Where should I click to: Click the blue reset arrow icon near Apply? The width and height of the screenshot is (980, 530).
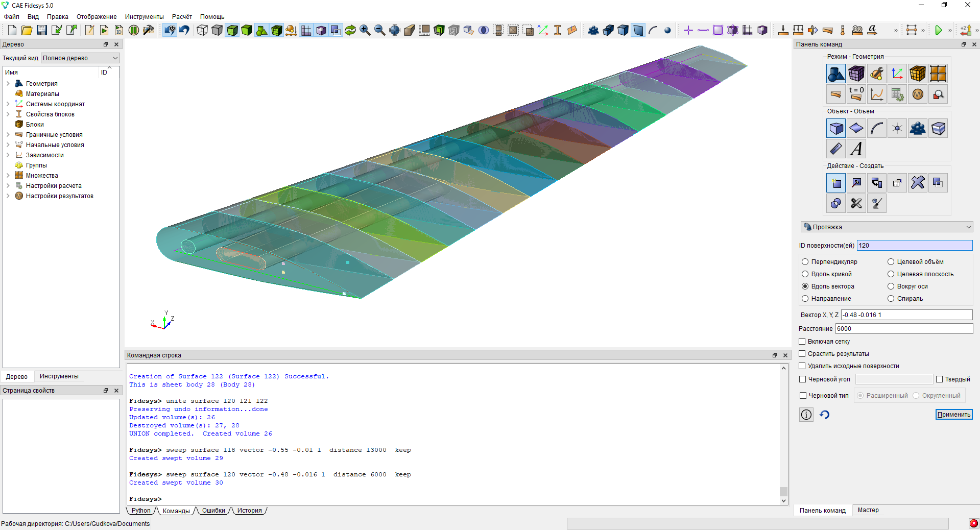825,415
